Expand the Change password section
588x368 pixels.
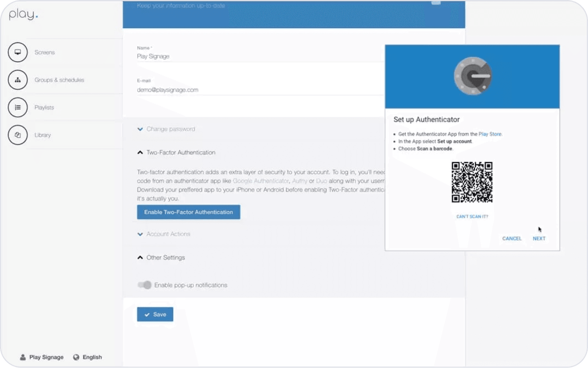coord(167,129)
